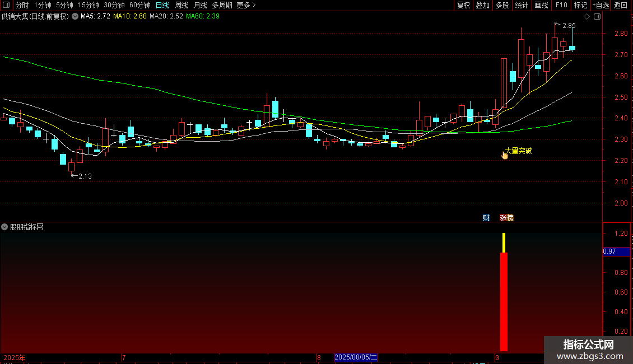Click the 2025年 timeline label
Image resolution: width=633 pixels, height=364 pixels.
(15, 357)
